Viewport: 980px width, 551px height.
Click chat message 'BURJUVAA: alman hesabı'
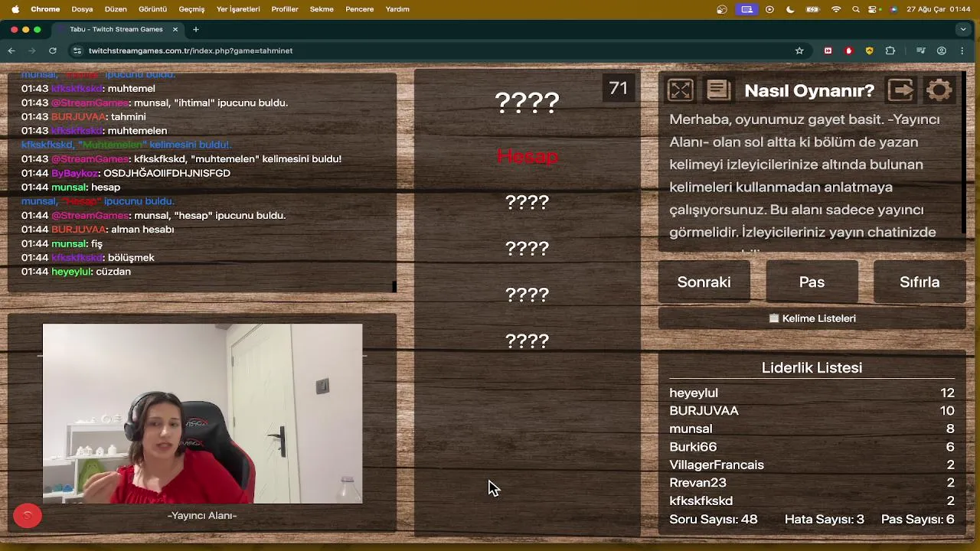pyautogui.click(x=97, y=230)
